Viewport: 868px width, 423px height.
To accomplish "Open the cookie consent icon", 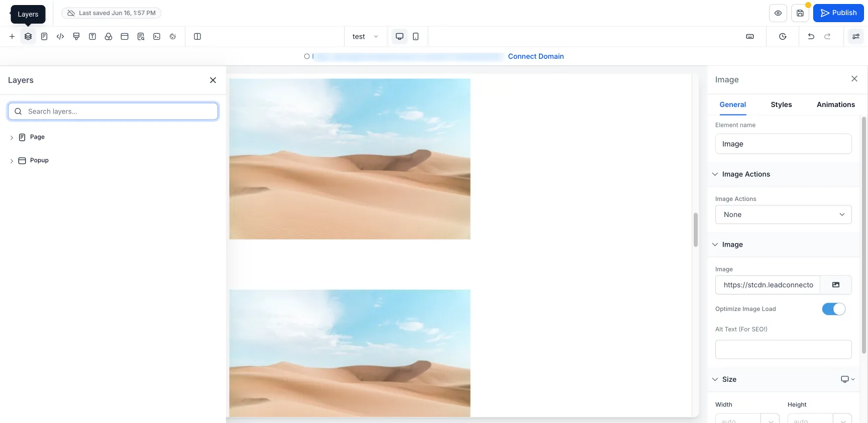I will 173,37.
